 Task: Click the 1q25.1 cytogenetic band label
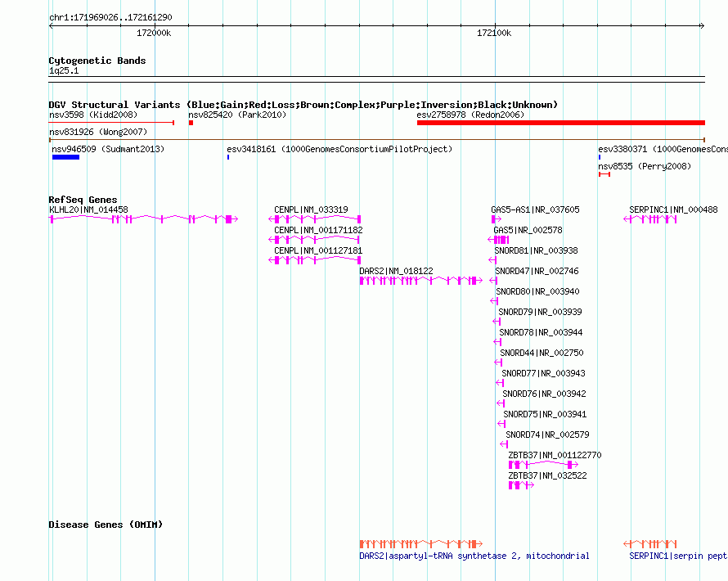pyautogui.click(x=64, y=70)
